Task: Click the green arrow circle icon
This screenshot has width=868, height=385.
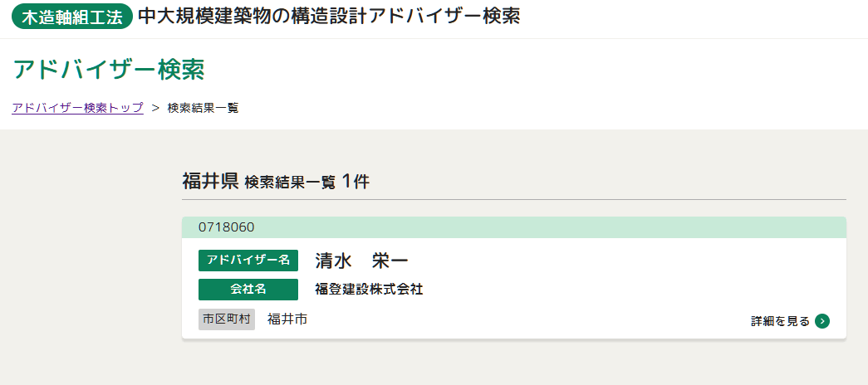Action: tap(822, 321)
